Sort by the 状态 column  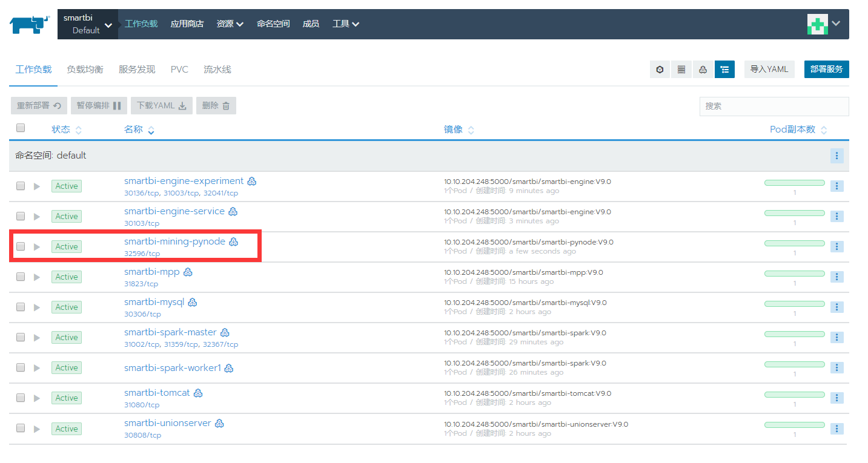click(67, 130)
